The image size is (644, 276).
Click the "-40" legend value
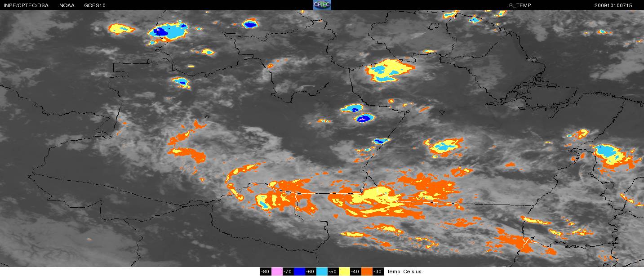click(x=355, y=272)
